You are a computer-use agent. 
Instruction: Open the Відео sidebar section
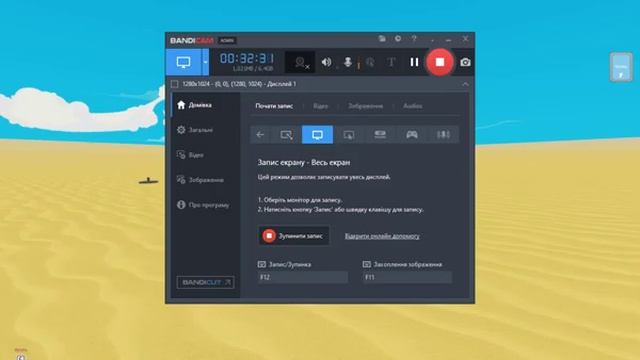point(205,155)
